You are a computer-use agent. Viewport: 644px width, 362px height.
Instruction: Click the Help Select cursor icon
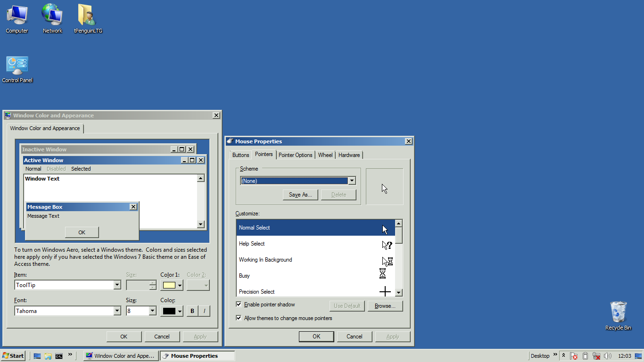tap(387, 245)
